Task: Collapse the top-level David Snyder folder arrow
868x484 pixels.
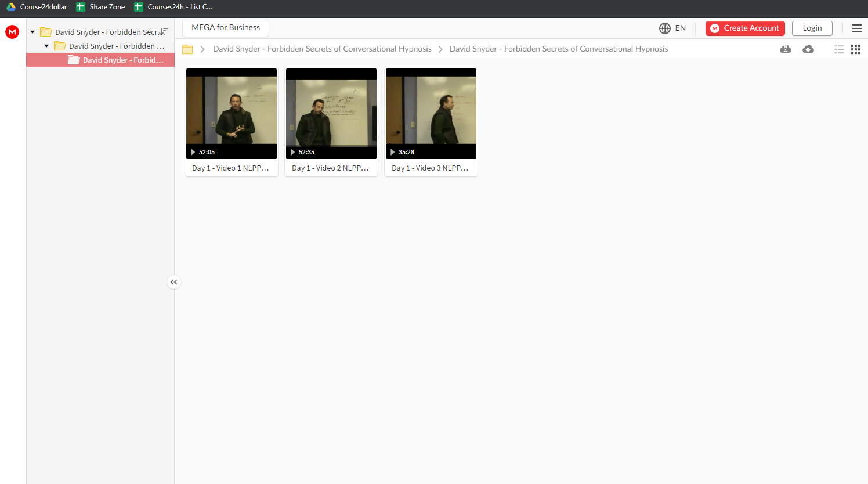Action: tap(32, 32)
